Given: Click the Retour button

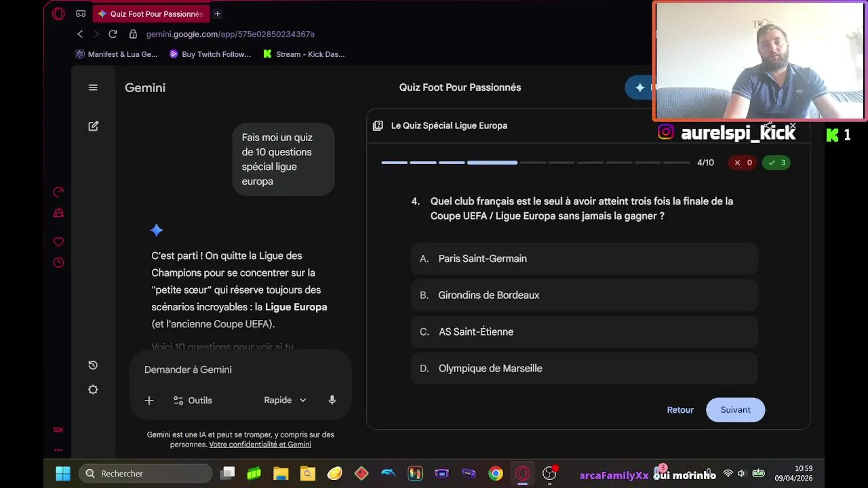Looking at the screenshot, I should (x=680, y=410).
